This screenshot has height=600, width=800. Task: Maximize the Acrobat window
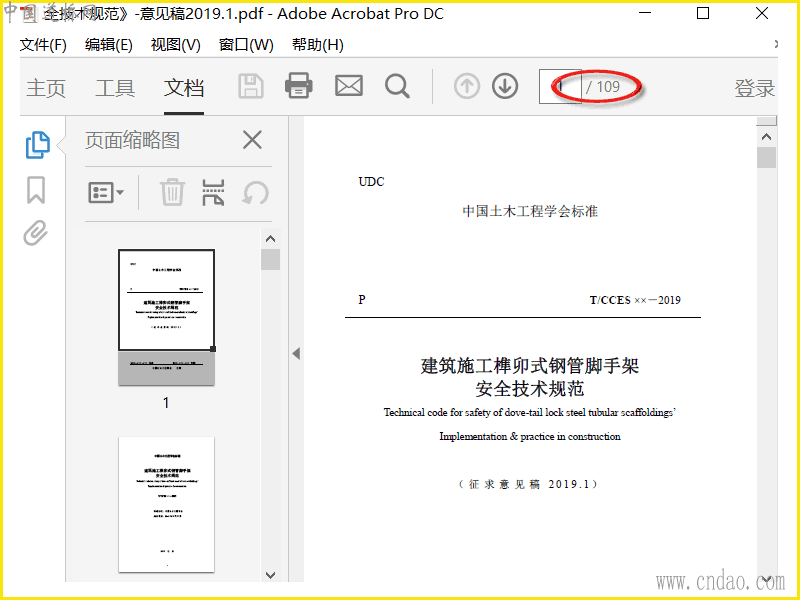point(703,13)
